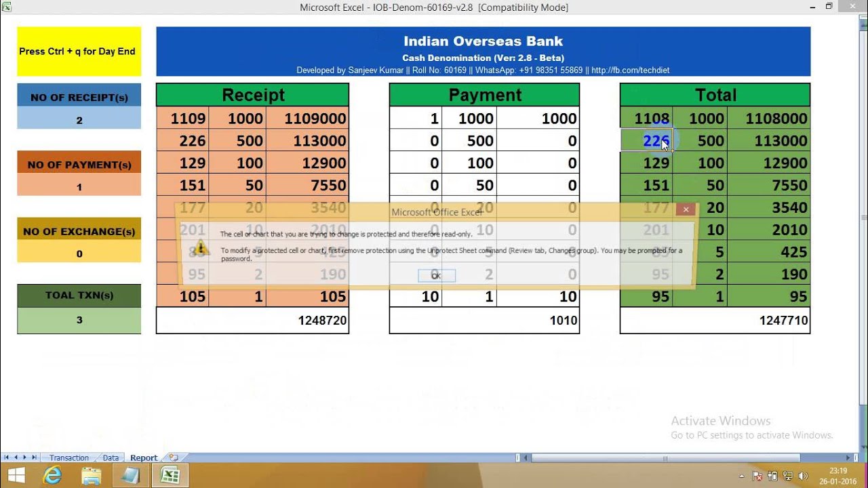This screenshot has width=868, height=488.
Task: Click the Excel taskbar icon
Action: coord(170,475)
